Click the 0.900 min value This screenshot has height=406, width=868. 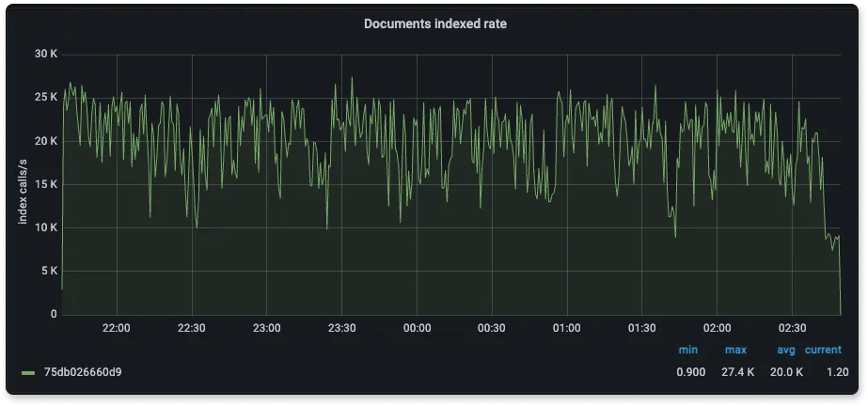691,372
